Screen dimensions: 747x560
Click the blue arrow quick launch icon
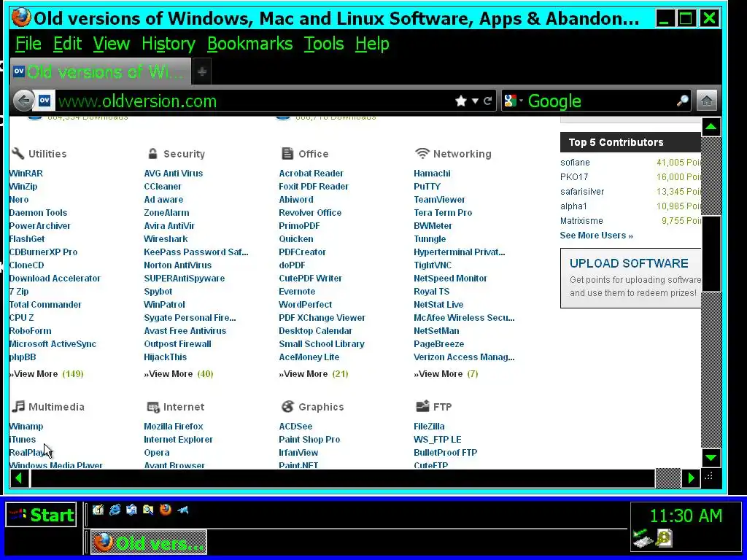(x=182, y=510)
